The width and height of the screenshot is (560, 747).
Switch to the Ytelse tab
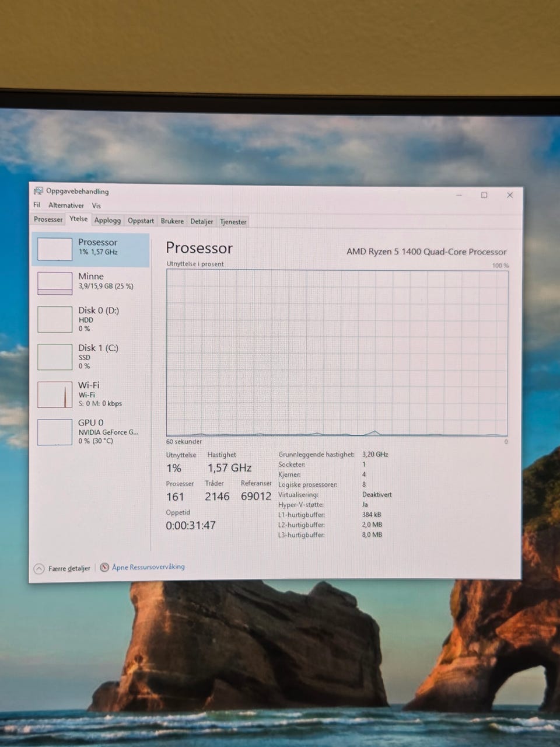click(78, 219)
